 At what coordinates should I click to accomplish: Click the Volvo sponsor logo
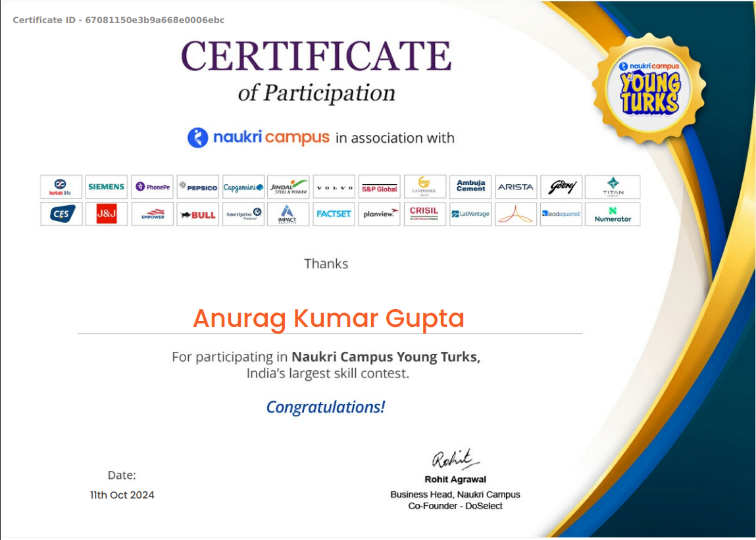(334, 187)
